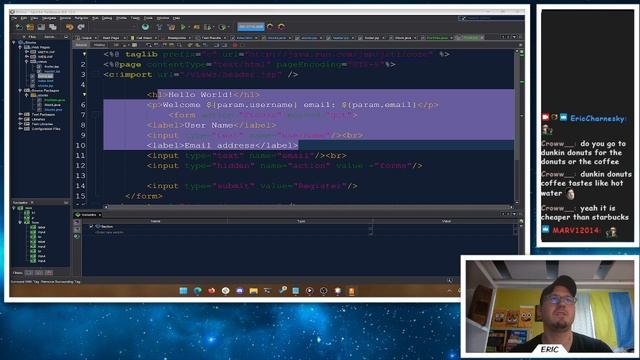
Task: Click the c:import tag on line 3
Action: pyautogui.click(x=200, y=75)
